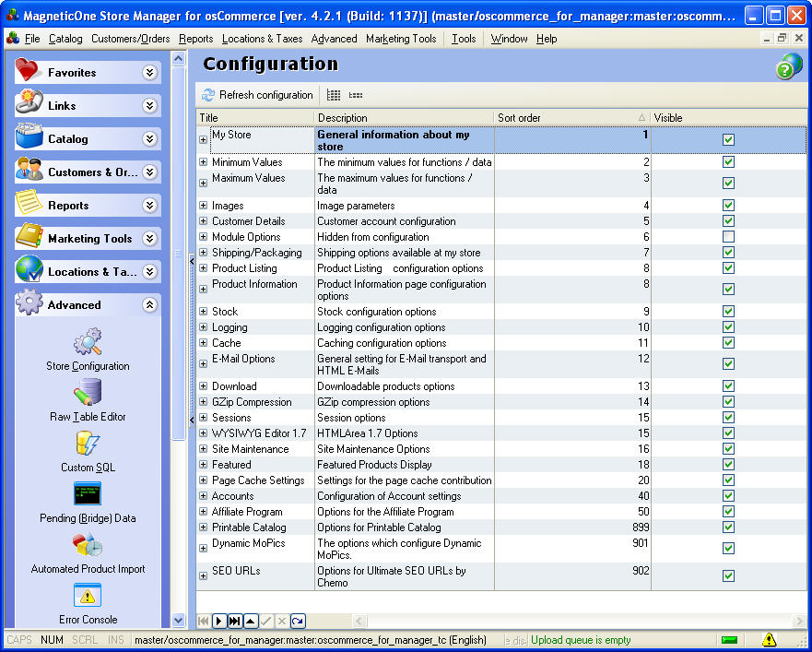
Task: Collapse the Advanced sidebar panel chevron
Action: pos(149,304)
